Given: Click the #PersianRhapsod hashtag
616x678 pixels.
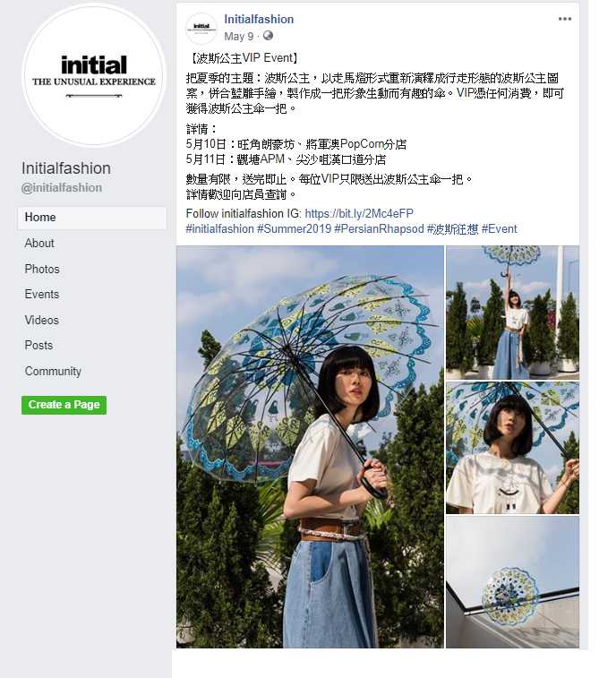Looking at the screenshot, I should click(379, 228).
